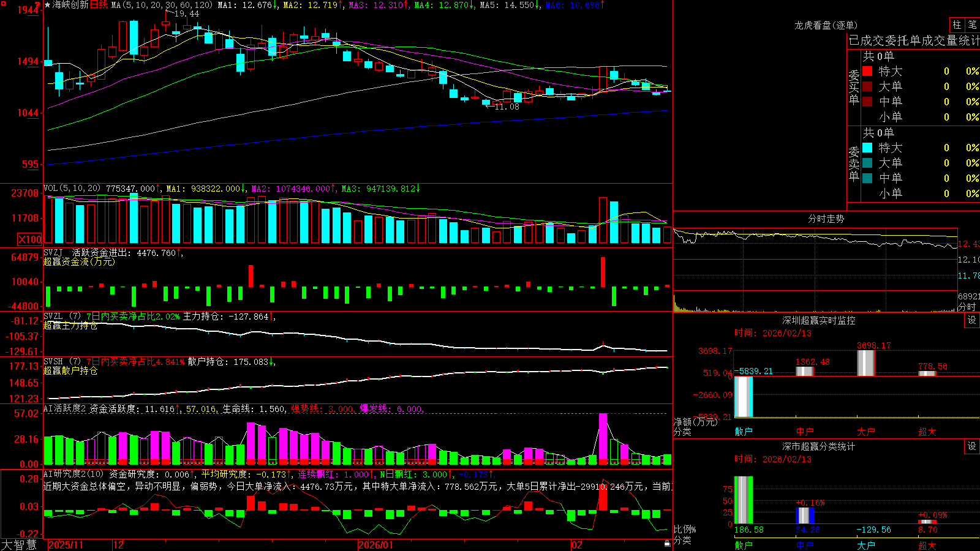This screenshot has height=551, width=980.
Task: Click the 已成交委托单成交量统计 header
Action: tap(914, 40)
